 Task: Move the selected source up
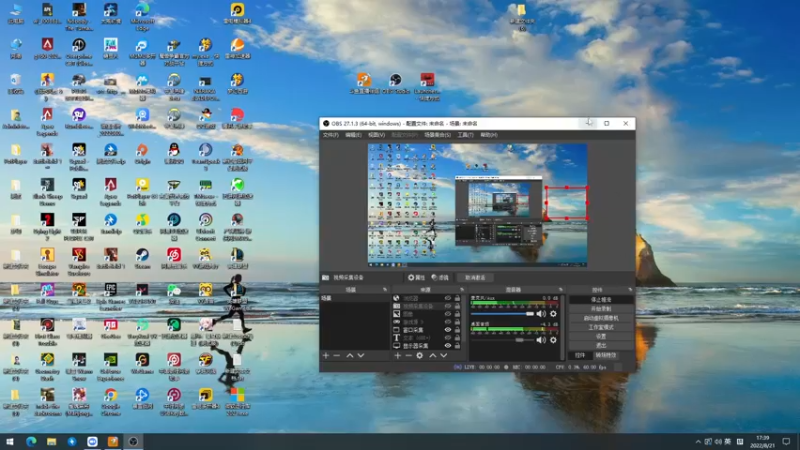tap(433, 355)
